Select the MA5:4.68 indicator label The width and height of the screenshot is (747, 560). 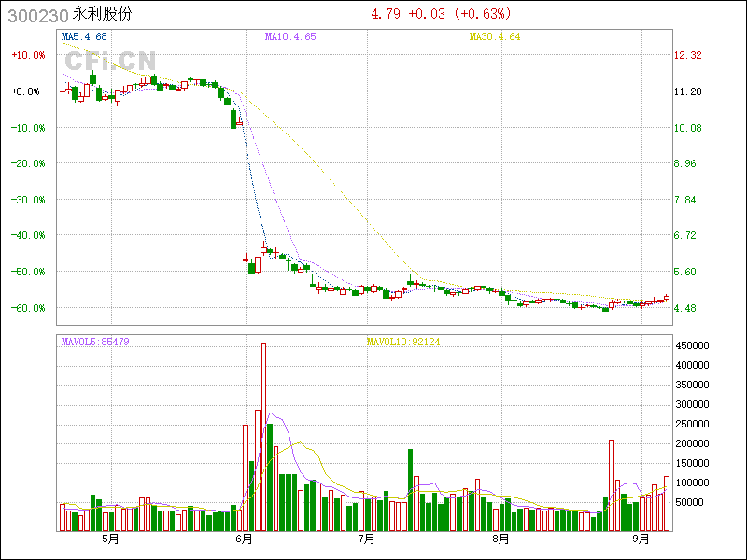point(84,36)
